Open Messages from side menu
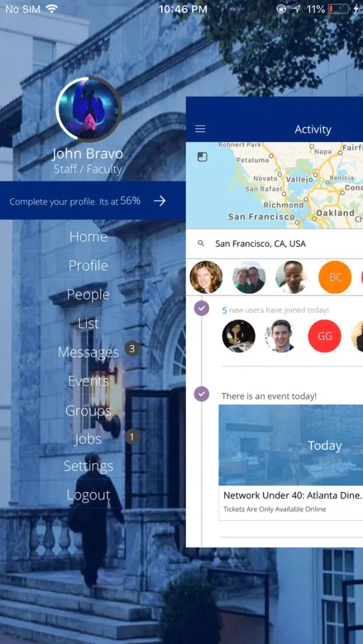Image resolution: width=363 pixels, height=644 pixels. click(x=88, y=352)
